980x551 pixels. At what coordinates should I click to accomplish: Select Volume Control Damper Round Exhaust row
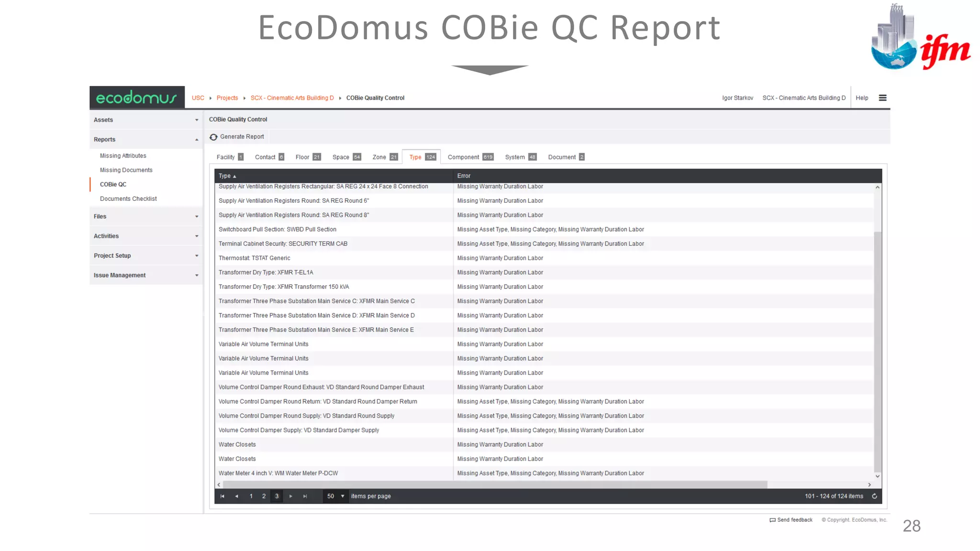coord(544,387)
